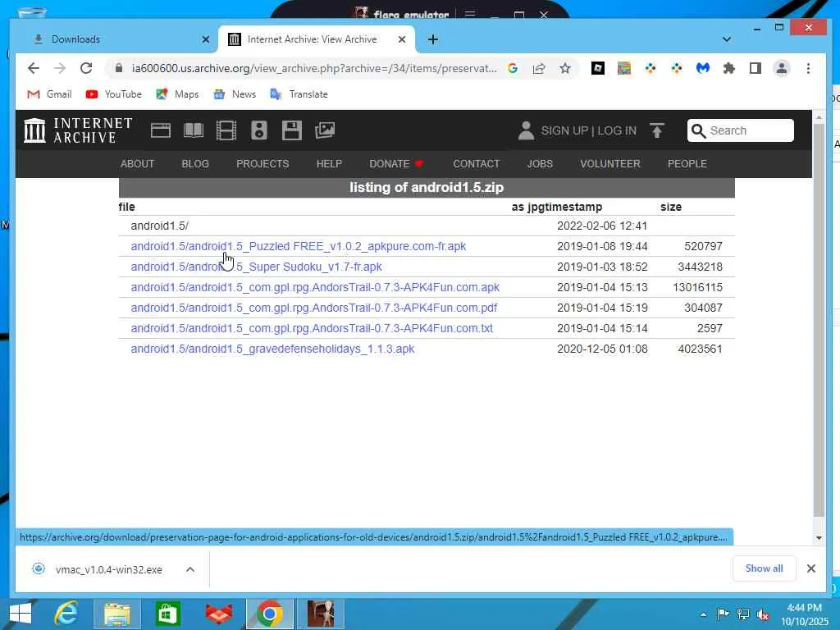Open Internet Archive images icon

325,130
